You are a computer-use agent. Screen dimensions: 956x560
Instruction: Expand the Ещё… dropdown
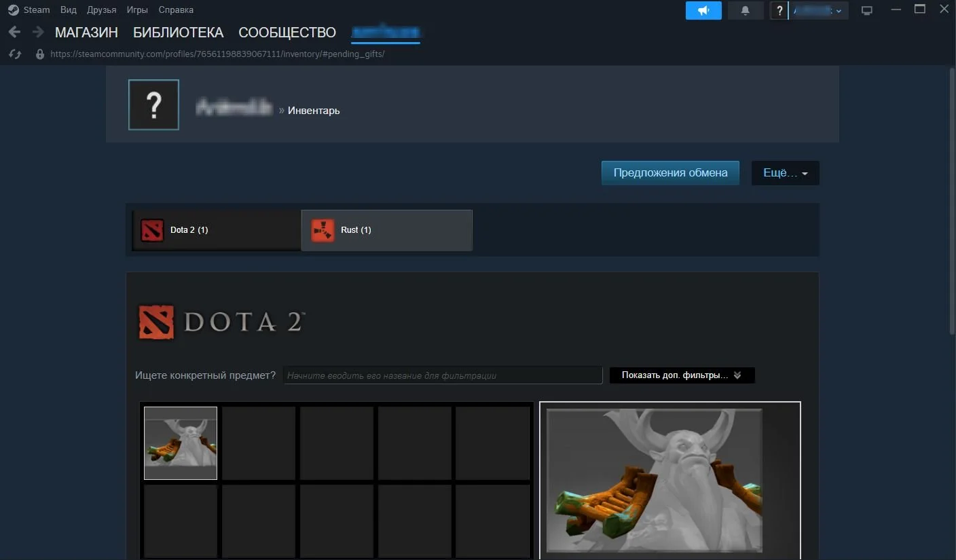coord(786,172)
